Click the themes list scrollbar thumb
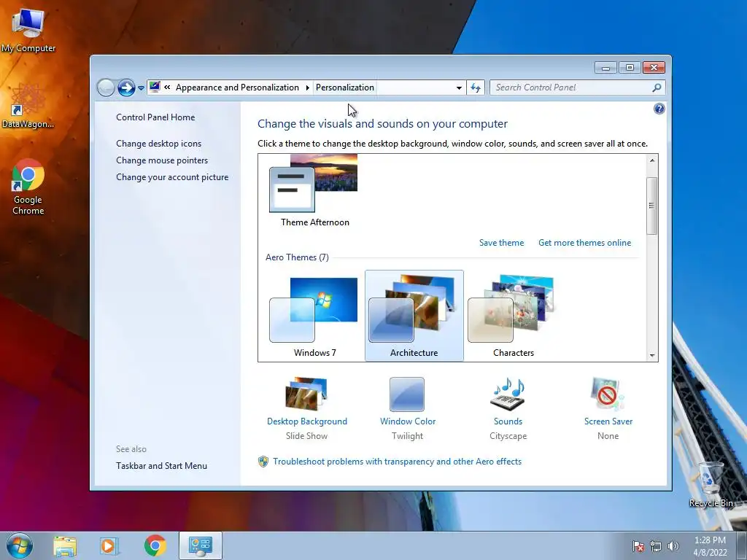The height and width of the screenshot is (560, 747). tap(651, 206)
